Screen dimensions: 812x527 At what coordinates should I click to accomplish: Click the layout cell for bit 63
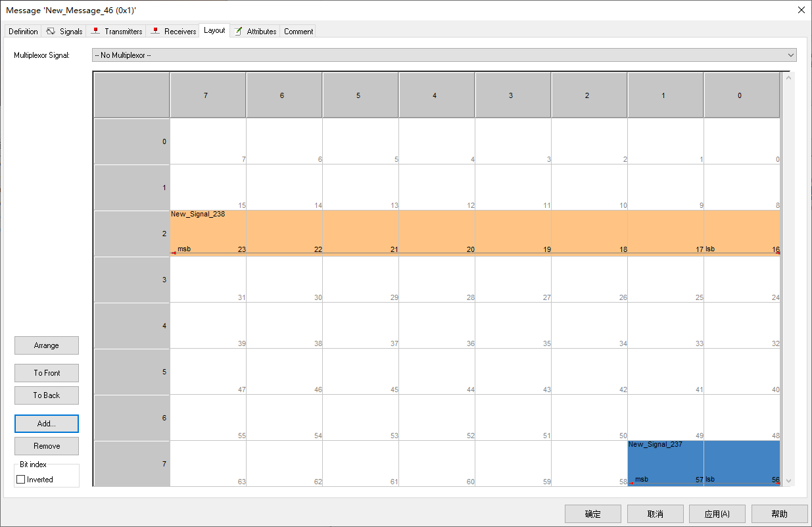click(208, 464)
